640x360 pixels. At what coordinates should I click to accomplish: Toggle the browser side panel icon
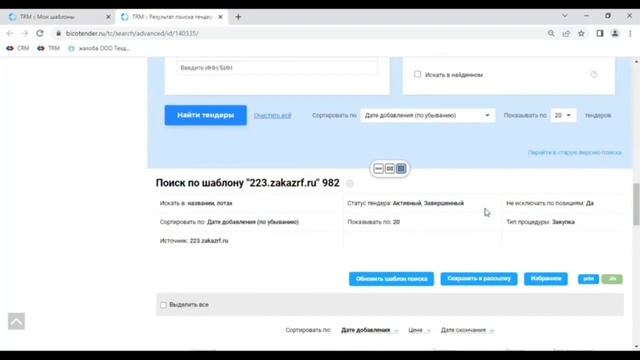pyautogui.click(x=600, y=33)
